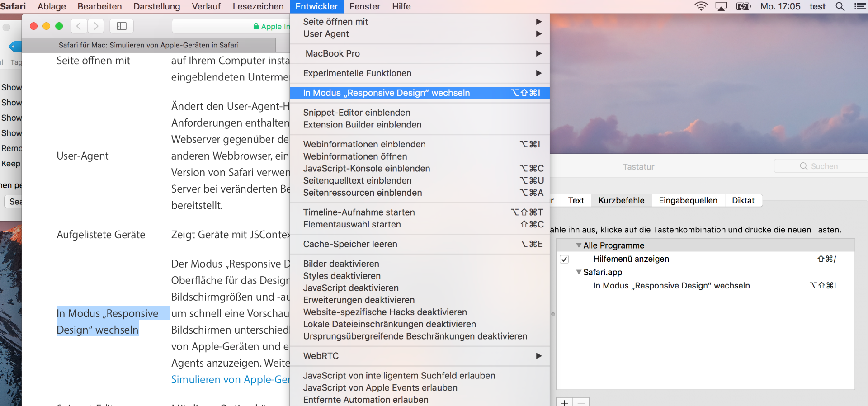Viewport: 868px width, 406px height.
Task: Open the WebRTC submenu
Action: click(x=420, y=356)
